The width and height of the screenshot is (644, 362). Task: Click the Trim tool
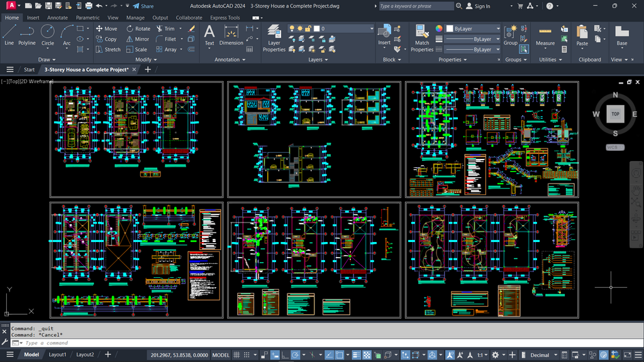[x=165, y=29]
